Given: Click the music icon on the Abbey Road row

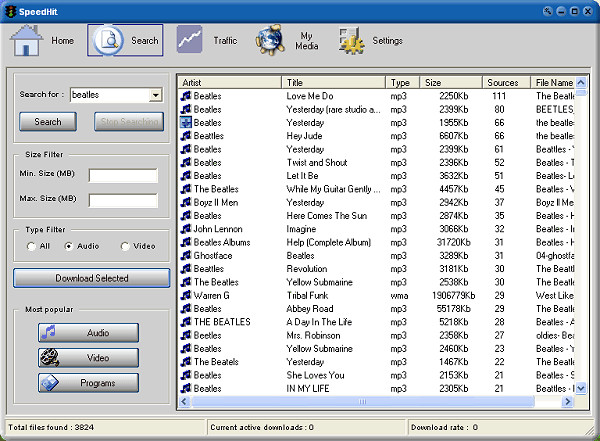Looking at the screenshot, I should coord(186,309).
